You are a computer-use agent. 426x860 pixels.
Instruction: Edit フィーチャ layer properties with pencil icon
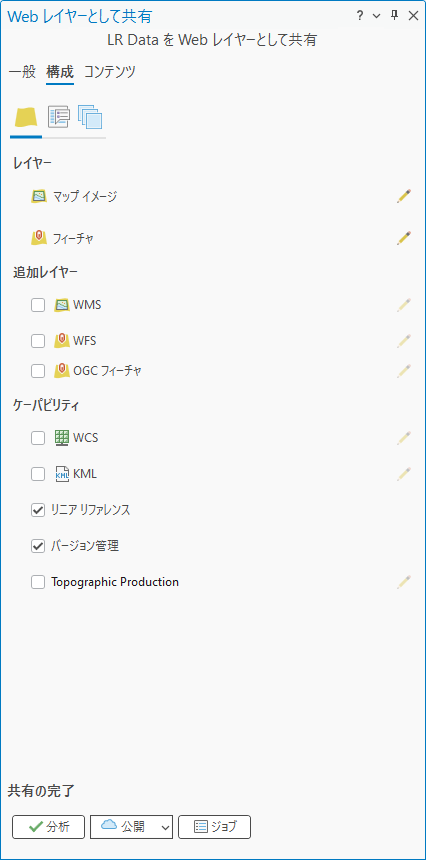404,237
